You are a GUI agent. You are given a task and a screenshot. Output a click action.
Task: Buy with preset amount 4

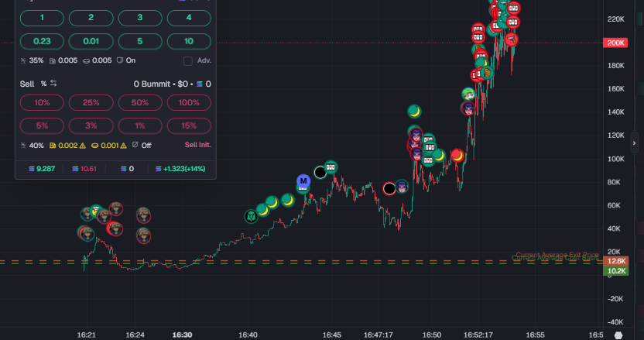pyautogui.click(x=189, y=18)
